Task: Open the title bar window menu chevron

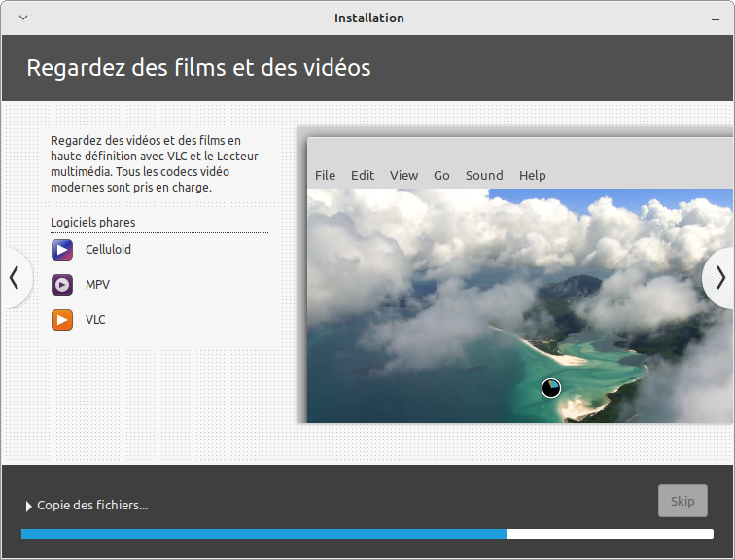Action: point(23,17)
